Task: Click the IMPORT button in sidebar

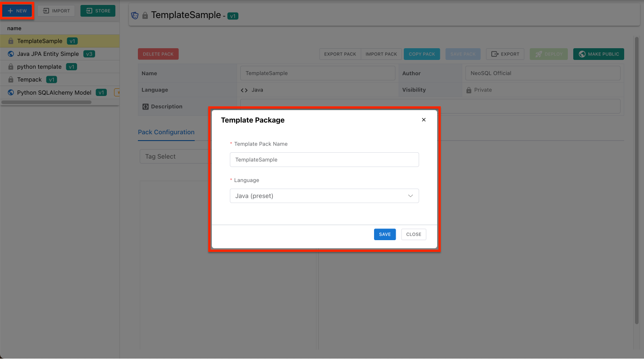Action: click(56, 11)
